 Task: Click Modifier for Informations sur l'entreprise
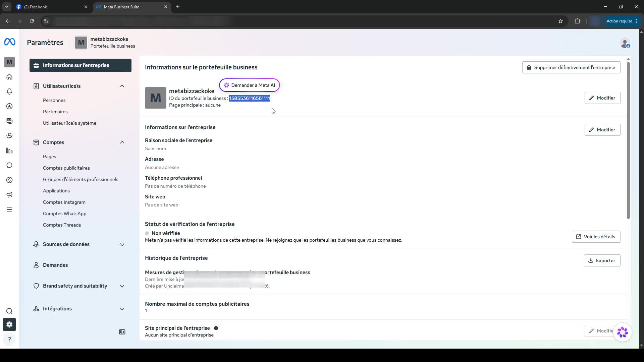602,130
